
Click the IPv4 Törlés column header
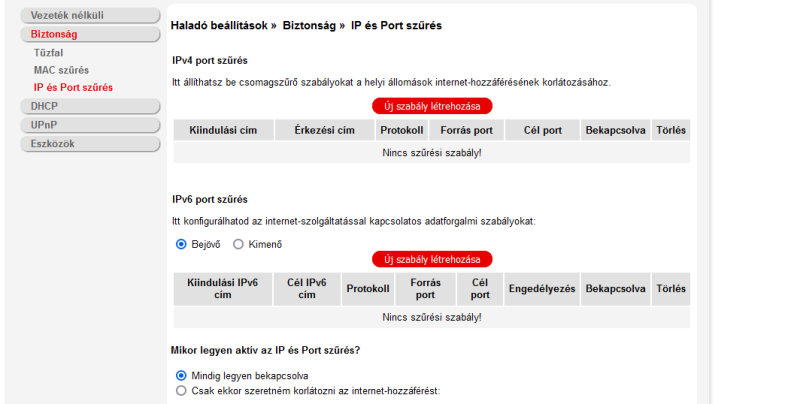tap(671, 130)
